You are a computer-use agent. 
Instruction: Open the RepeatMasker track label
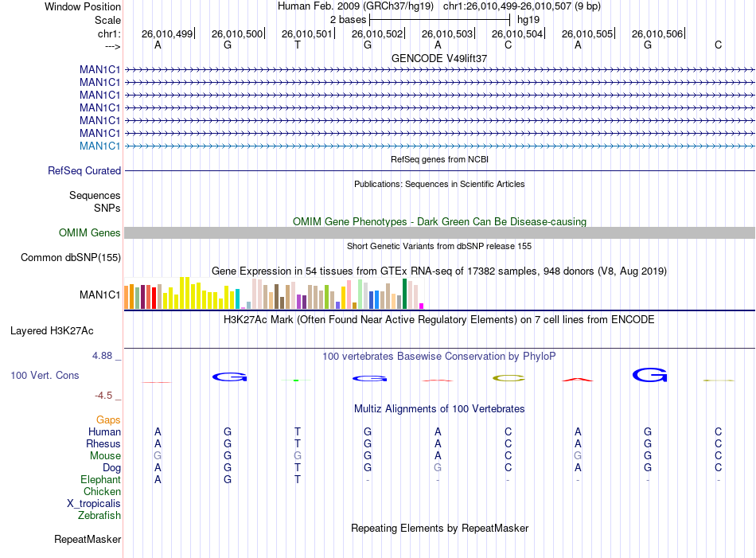pos(88,539)
